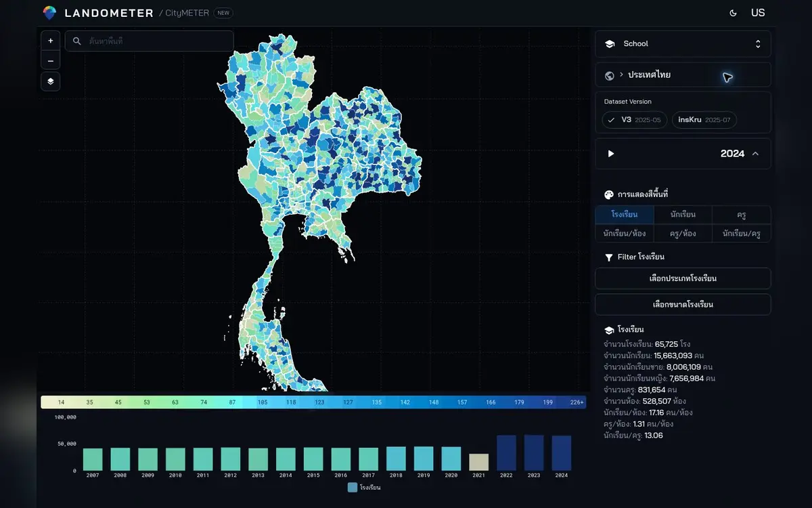
Task: Toggle the โรงเรียน chart legend item
Action: pyautogui.click(x=364, y=487)
